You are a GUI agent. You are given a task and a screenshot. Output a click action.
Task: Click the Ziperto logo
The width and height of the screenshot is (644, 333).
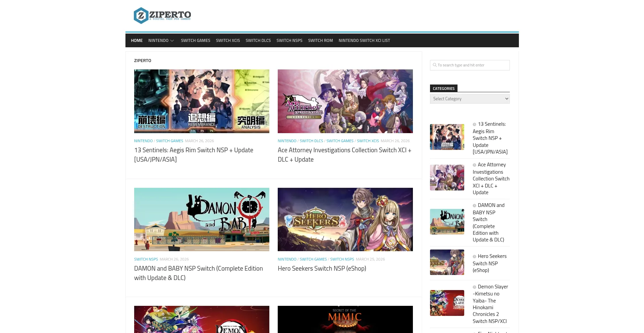[x=162, y=15]
